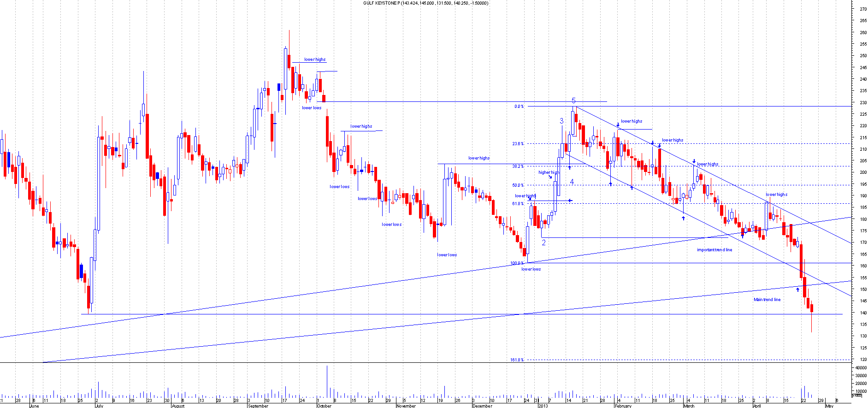Click price axis value 185
Viewport: 868px width, 408px height.
[x=863, y=207]
